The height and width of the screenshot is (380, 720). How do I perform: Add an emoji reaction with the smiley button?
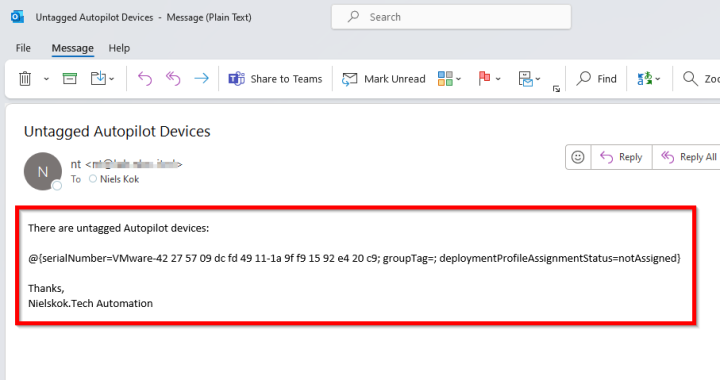pos(578,157)
